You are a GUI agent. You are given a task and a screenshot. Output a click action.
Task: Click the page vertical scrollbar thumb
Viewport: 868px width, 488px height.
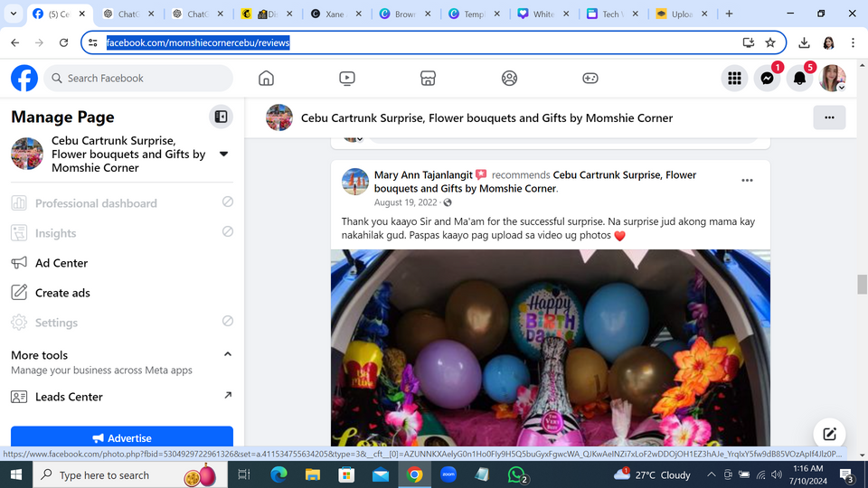point(862,284)
